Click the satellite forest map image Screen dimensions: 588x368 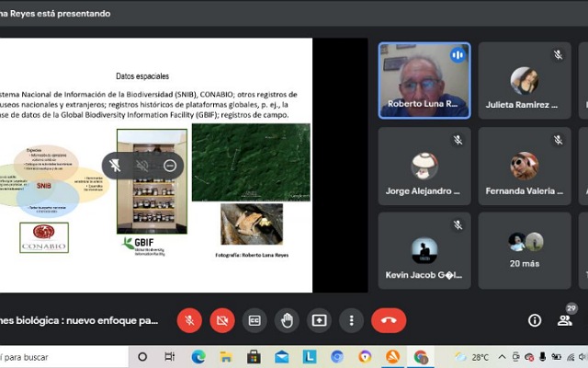pos(251,162)
